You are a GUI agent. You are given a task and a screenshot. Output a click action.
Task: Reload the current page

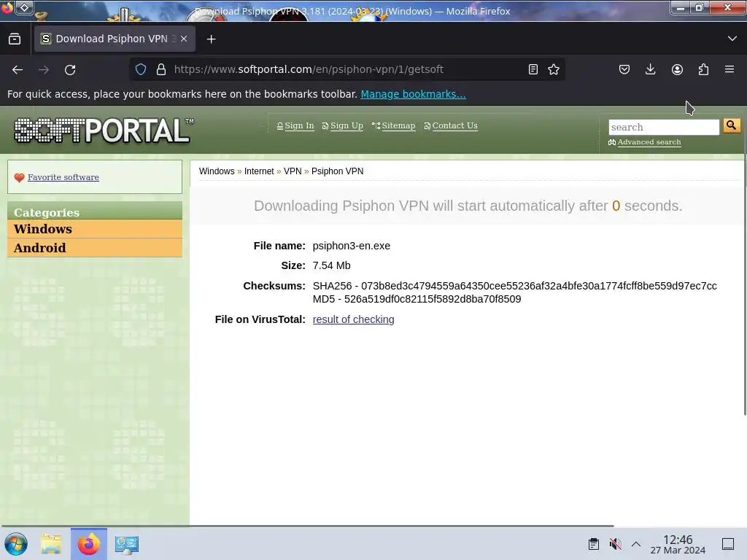[x=70, y=69]
